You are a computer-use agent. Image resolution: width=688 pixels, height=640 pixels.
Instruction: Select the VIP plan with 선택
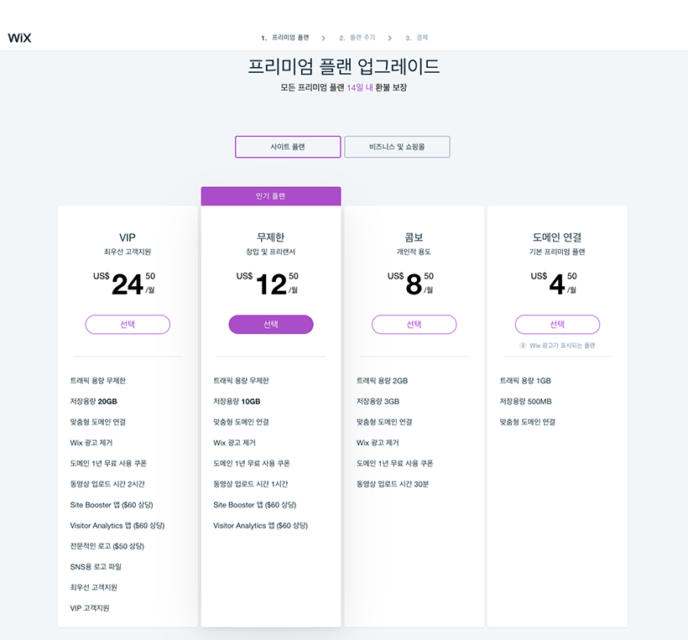pos(127,324)
